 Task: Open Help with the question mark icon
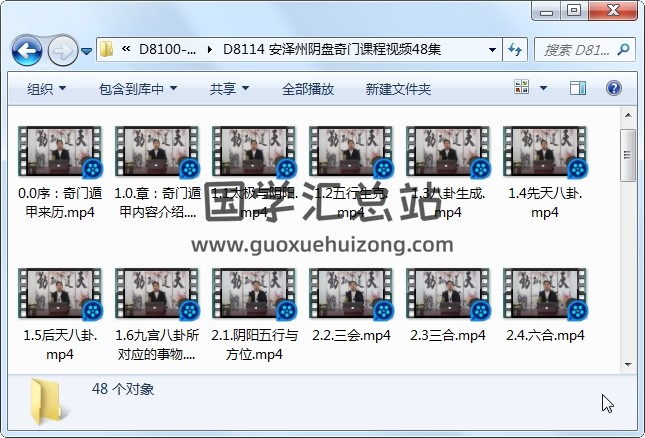point(613,88)
